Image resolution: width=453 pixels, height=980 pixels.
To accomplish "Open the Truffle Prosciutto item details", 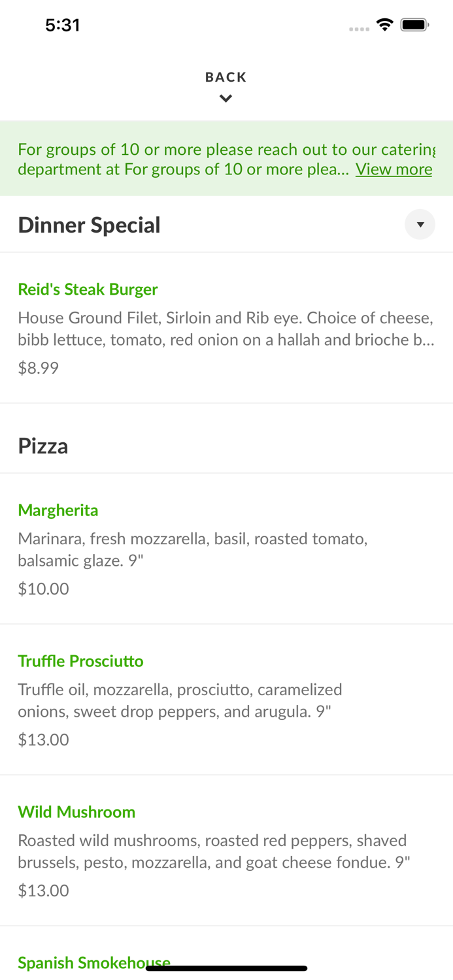I will (80, 661).
